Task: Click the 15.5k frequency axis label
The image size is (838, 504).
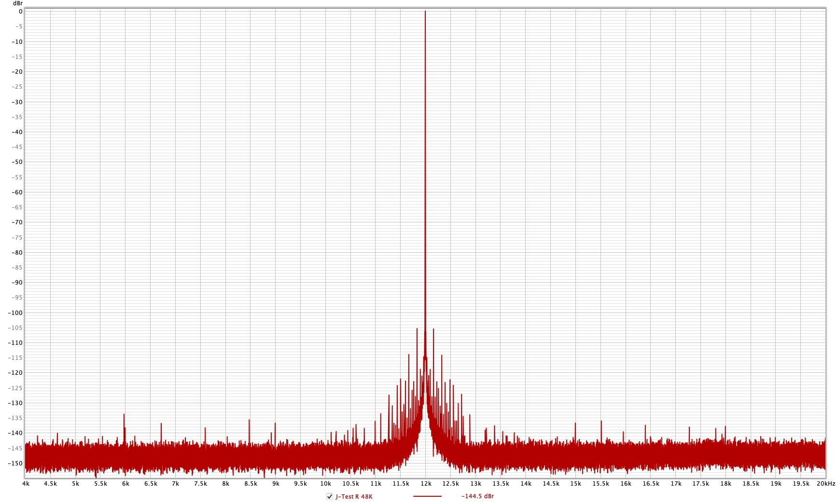Action: point(601,484)
